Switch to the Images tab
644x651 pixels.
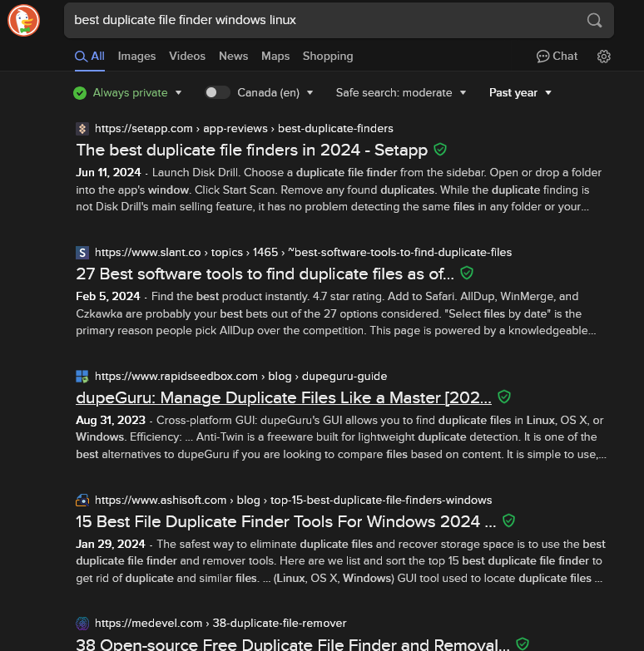[x=136, y=57]
